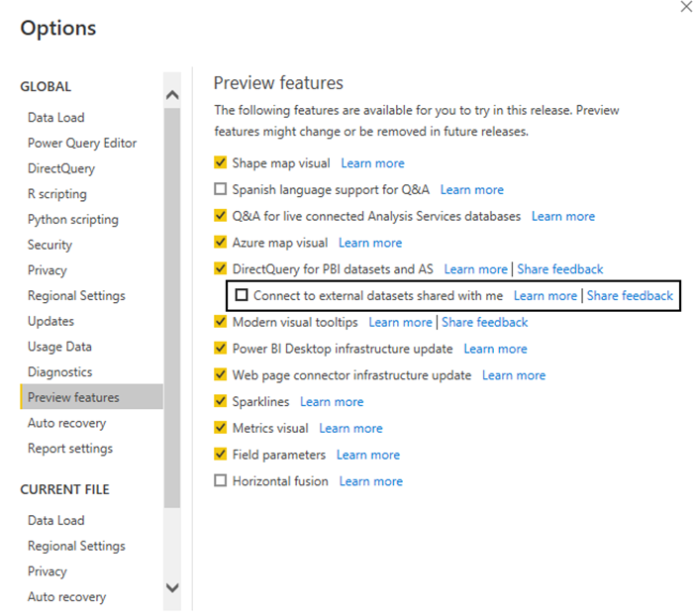This screenshot has height=616, width=694.
Task: Check Connect to external datasets shared with me
Action: click(x=242, y=295)
